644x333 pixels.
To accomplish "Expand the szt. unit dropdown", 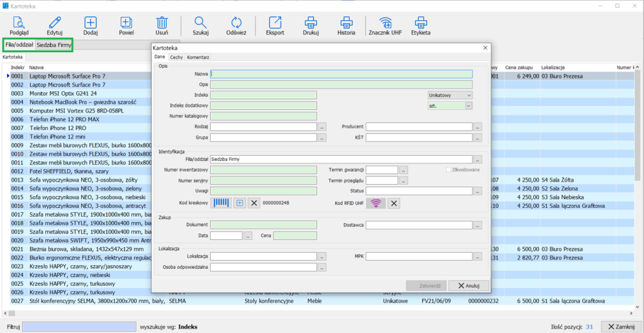I will [469, 106].
